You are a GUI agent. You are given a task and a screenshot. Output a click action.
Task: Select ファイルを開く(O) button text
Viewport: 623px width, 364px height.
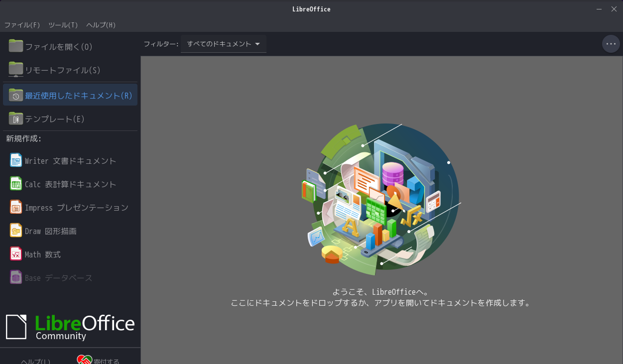pos(59,47)
